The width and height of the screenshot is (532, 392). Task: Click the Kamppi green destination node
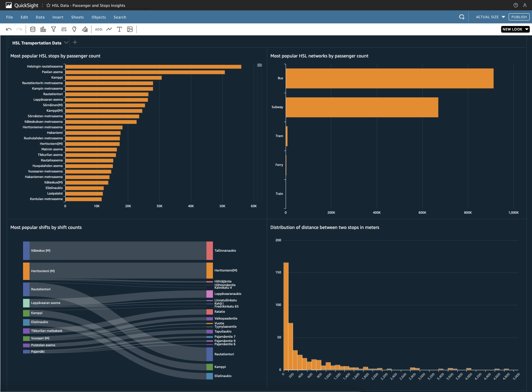pos(210,367)
